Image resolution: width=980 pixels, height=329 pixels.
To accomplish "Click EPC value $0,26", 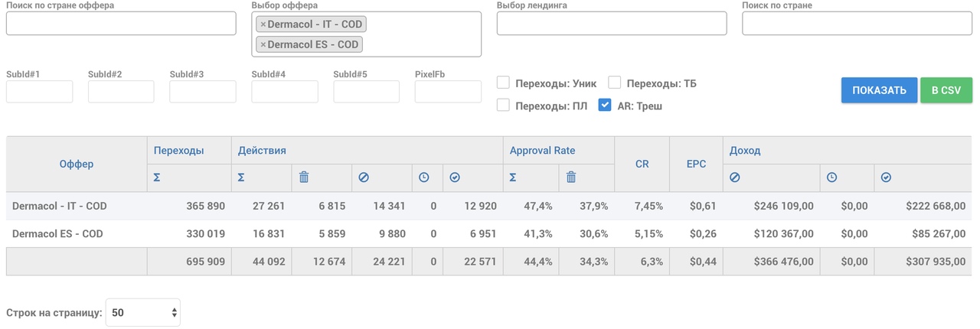I will tap(704, 233).
